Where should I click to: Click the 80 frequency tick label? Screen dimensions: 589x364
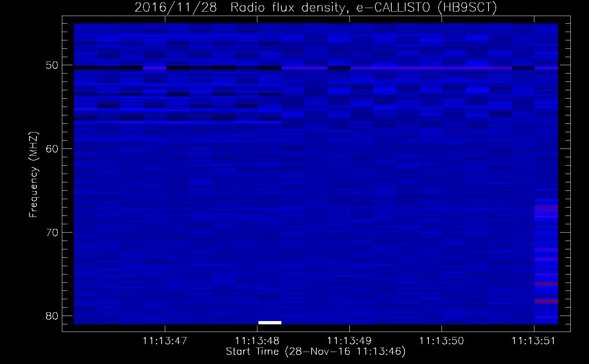[x=52, y=316]
